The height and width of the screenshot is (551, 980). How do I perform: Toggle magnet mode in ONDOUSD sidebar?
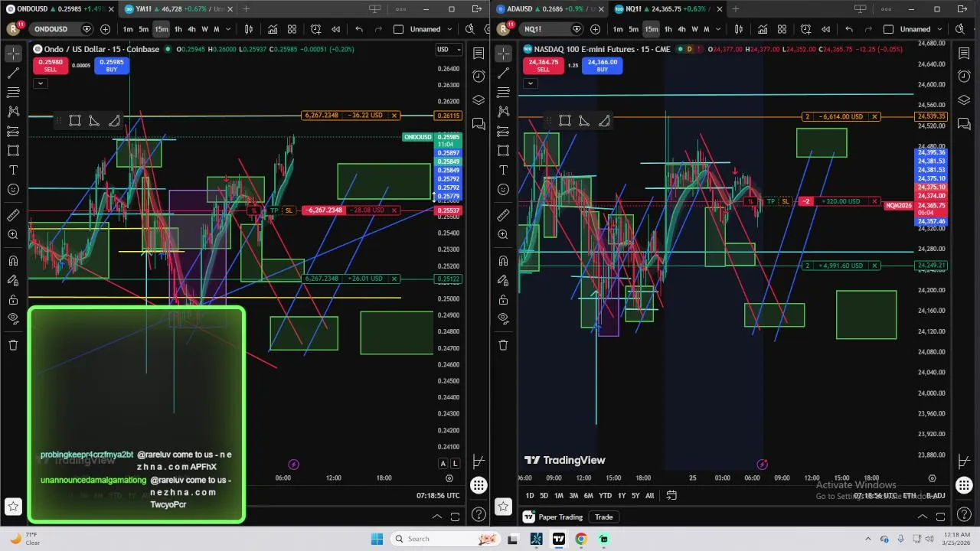pyautogui.click(x=13, y=260)
